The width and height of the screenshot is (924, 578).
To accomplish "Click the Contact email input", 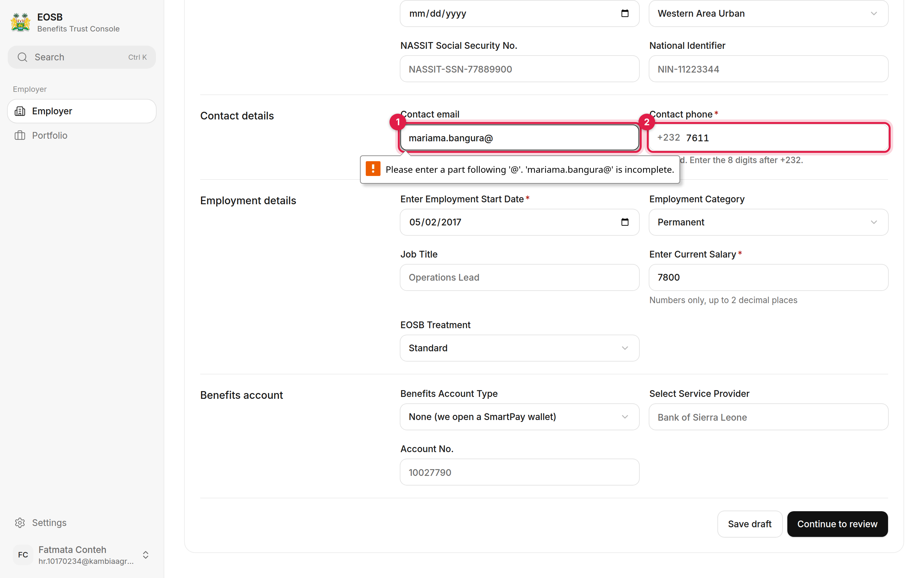I will click(x=519, y=138).
